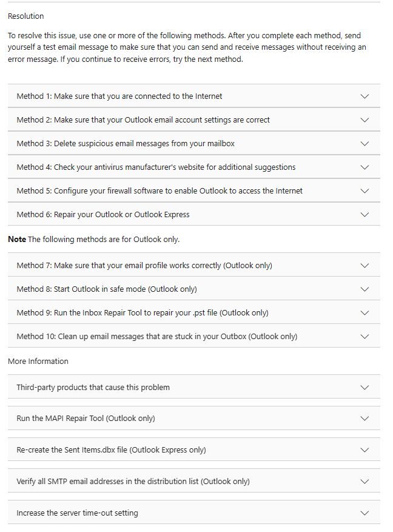Click the chevron beside Method 6 Repair Outlook
The height and width of the screenshot is (532, 393).
364,214
